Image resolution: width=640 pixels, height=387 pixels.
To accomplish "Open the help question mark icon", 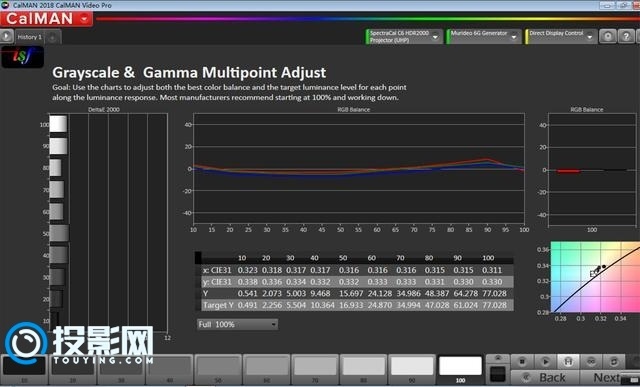I will pyautogui.click(x=626, y=36).
